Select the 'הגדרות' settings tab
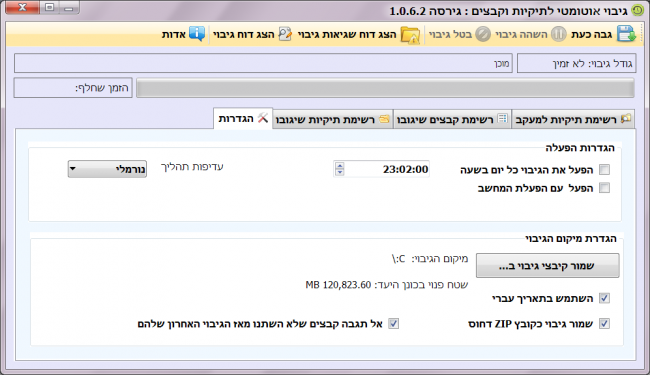The width and height of the screenshot is (650, 375). (x=243, y=119)
